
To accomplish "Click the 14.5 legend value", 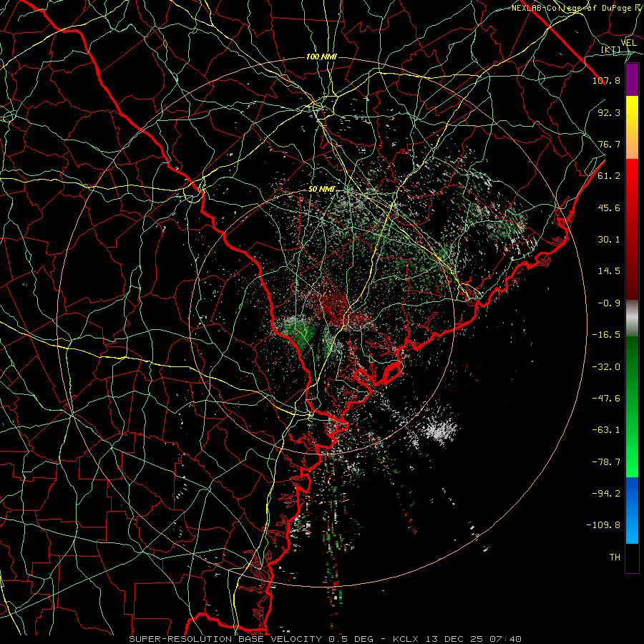I will pos(609,271).
